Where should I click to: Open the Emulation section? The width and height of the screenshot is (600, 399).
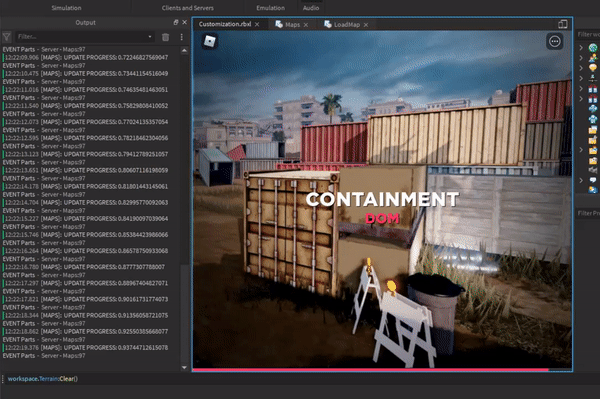(x=271, y=8)
